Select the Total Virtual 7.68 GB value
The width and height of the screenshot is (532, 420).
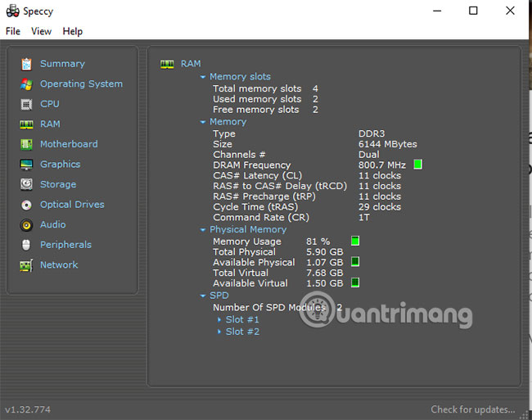click(325, 273)
